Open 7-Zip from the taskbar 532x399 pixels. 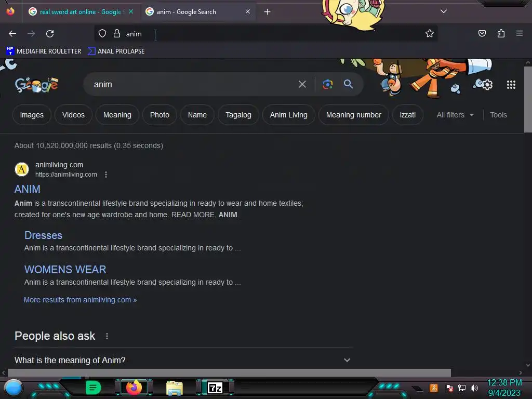tap(215, 388)
